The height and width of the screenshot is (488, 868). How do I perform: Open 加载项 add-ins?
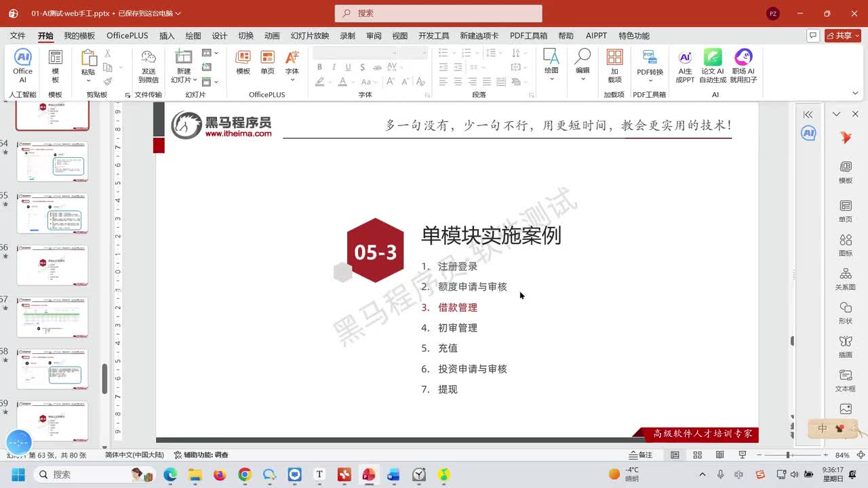click(614, 66)
